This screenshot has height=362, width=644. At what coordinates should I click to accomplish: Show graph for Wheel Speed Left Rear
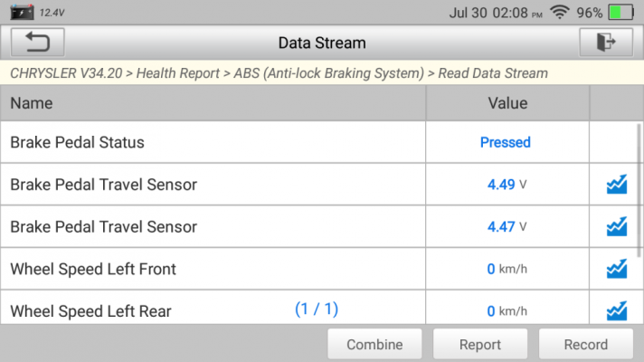click(617, 311)
